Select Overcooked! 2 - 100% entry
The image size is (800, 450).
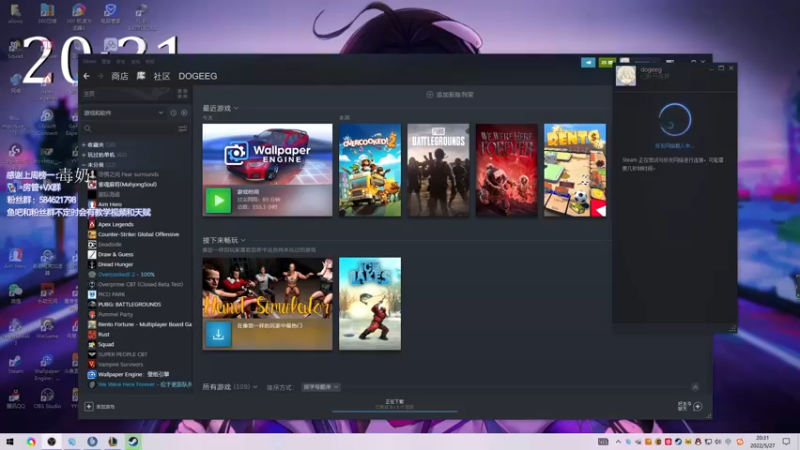[x=126, y=274]
